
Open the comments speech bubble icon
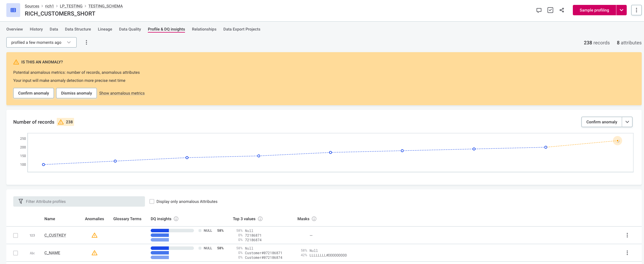tap(539, 10)
